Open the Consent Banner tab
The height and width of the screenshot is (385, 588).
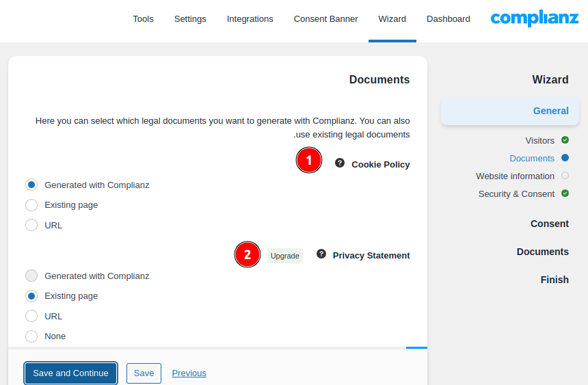coord(325,19)
